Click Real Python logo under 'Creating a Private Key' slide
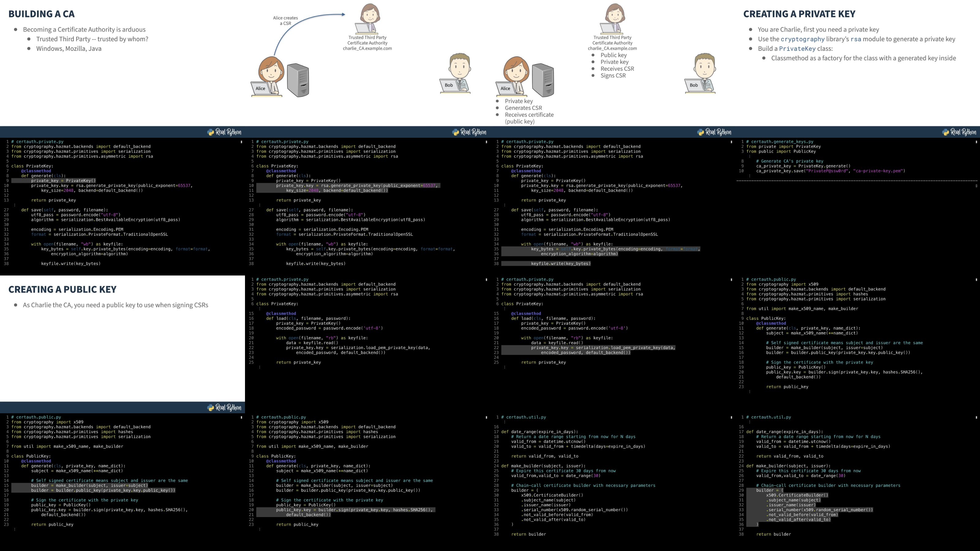The image size is (980, 551). click(x=959, y=132)
